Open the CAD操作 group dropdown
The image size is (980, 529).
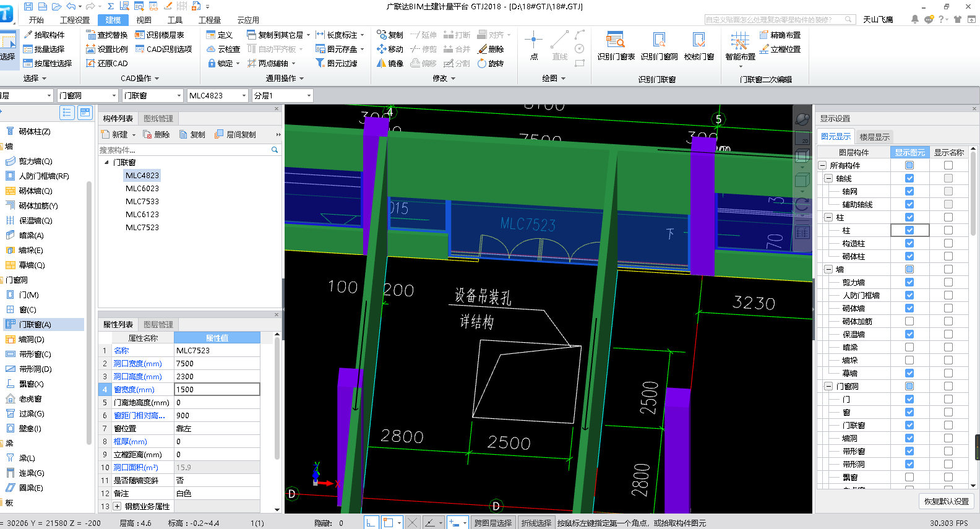pos(140,79)
